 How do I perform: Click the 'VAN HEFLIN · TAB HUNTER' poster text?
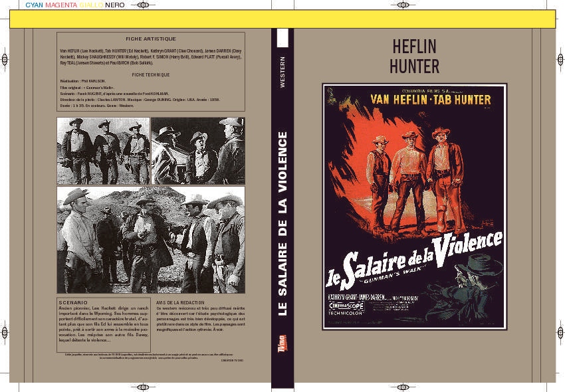[431, 100]
